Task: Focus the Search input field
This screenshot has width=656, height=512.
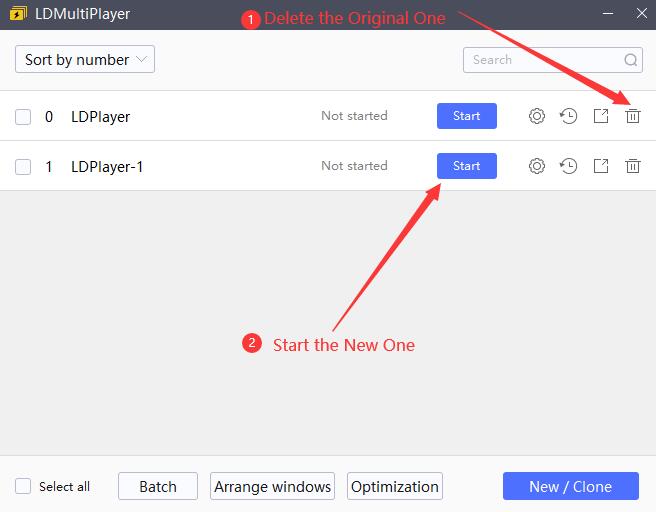Action: click(553, 60)
